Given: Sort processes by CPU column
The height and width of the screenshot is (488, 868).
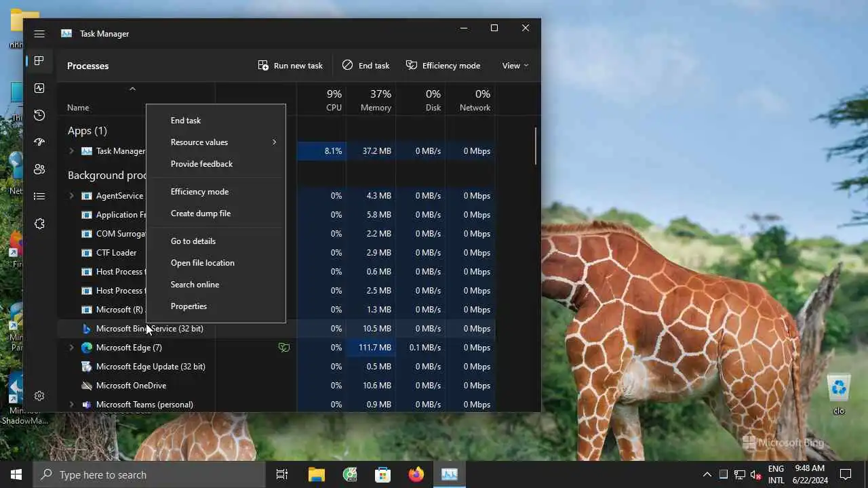Looking at the screenshot, I should pos(321,100).
